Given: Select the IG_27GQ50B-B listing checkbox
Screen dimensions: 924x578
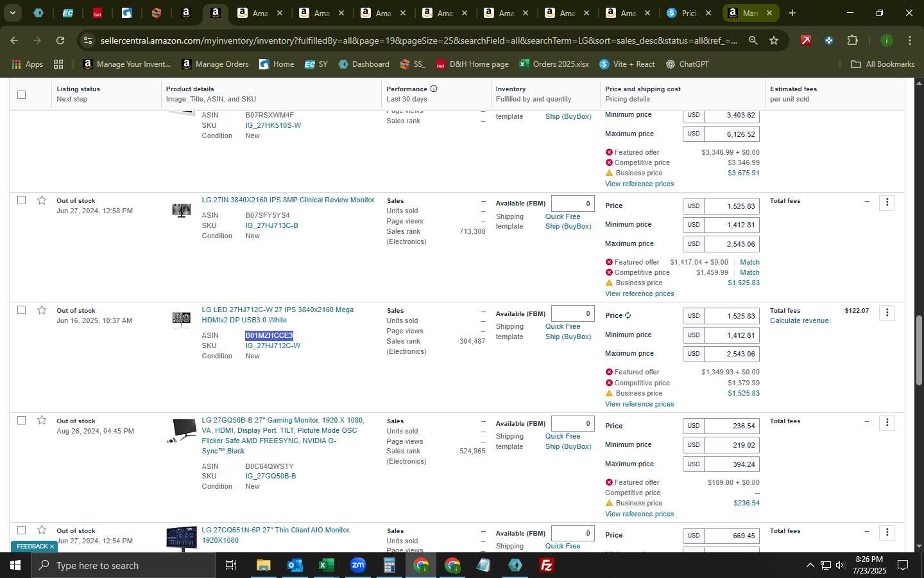Looking at the screenshot, I should [x=21, y=420].
